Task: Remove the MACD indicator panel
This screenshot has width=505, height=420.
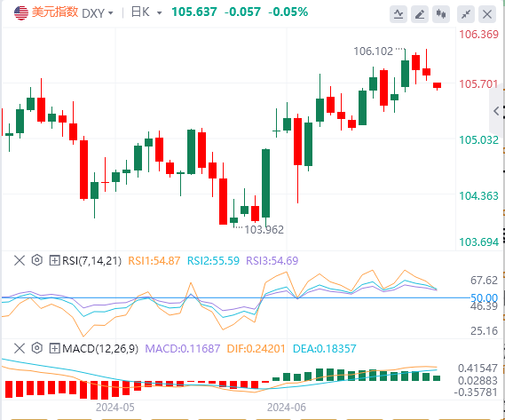Action: (20, 348)
